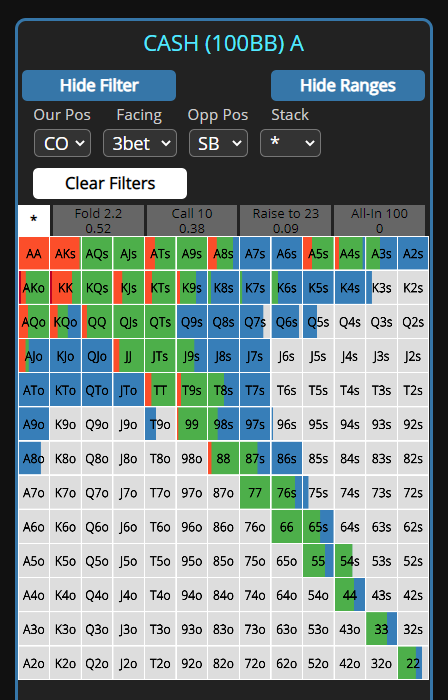Click the 76s hand cell
Screen dimensions: 448x700
286,492
